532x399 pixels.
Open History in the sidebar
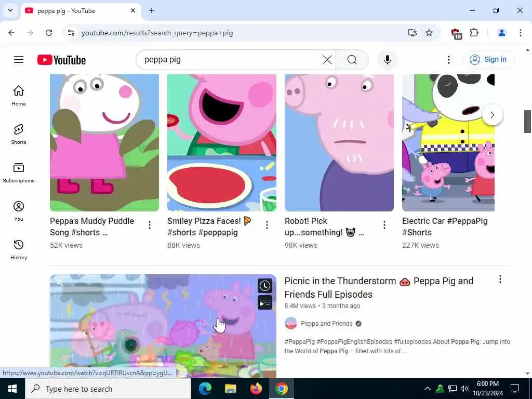(19, 249)
